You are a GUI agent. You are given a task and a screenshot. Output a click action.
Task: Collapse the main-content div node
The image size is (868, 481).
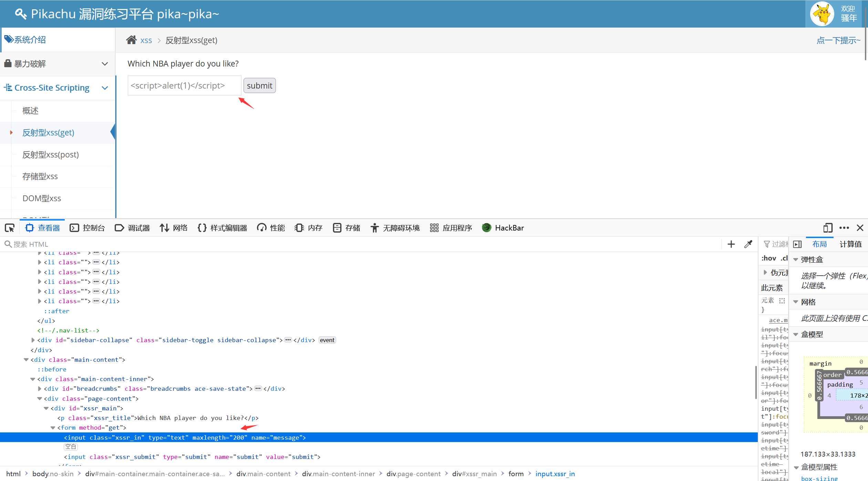26,360
